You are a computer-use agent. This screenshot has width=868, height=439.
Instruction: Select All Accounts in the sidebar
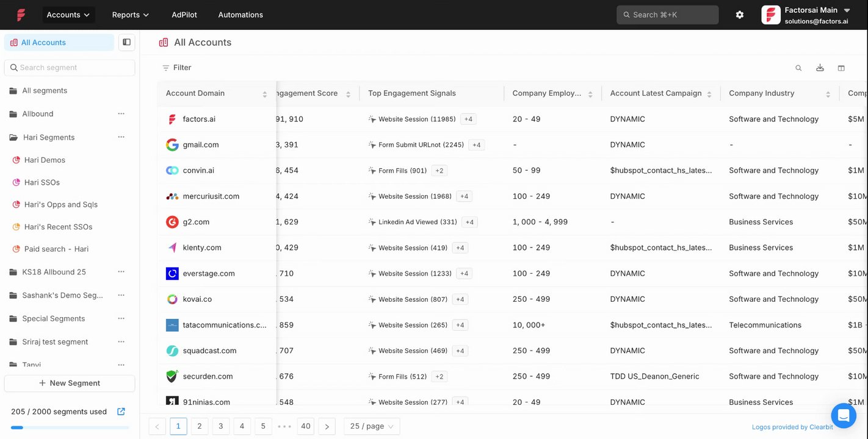pyautogui.click(x=59, y=42)
